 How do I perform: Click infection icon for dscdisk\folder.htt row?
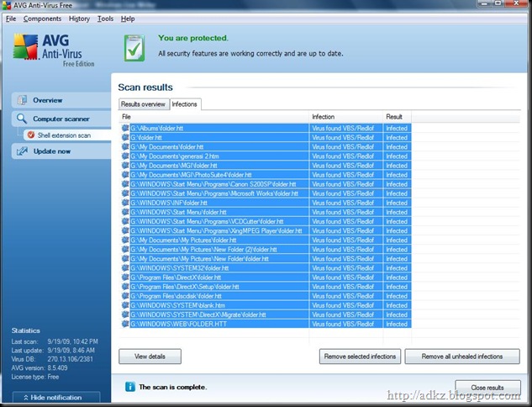click(125, 296)
